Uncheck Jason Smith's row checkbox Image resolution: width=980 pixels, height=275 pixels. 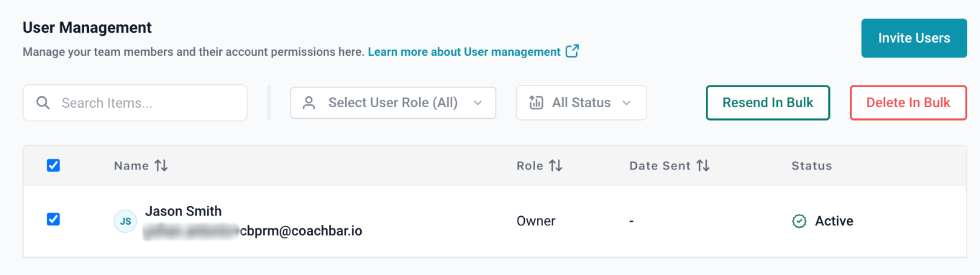tap(53, 219)
